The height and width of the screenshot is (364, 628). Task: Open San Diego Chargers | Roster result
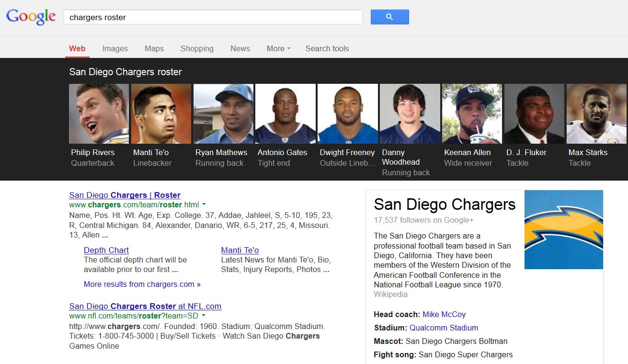(x=125, y=195)
